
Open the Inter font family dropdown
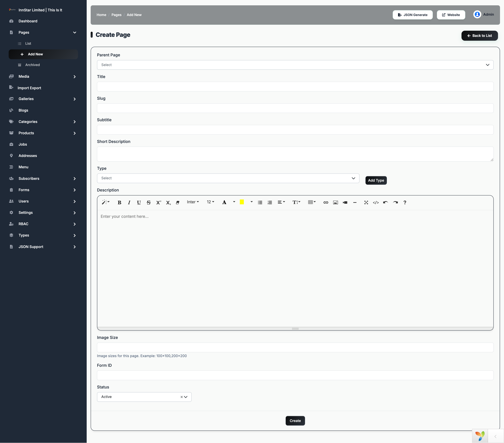tap(193, 202)
